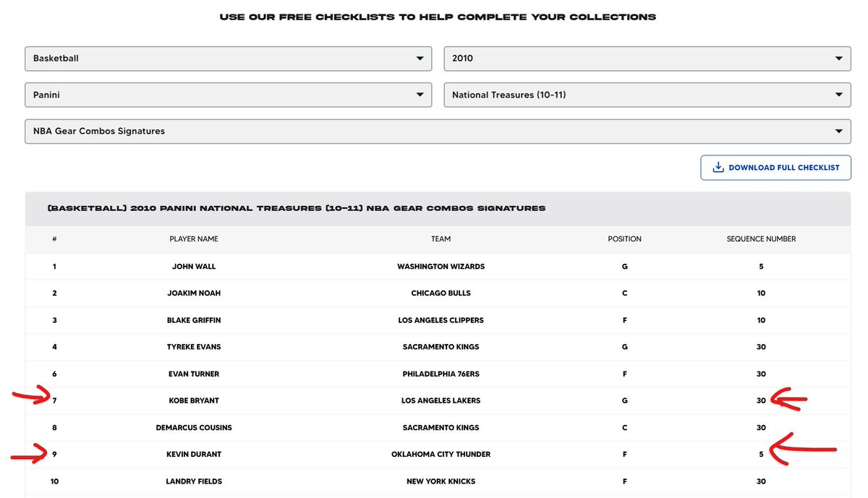Click sequence number 5 in John Wall row
Image resolution: width=868 pixels, height=498 pixels.
click(x=761, y=267)
